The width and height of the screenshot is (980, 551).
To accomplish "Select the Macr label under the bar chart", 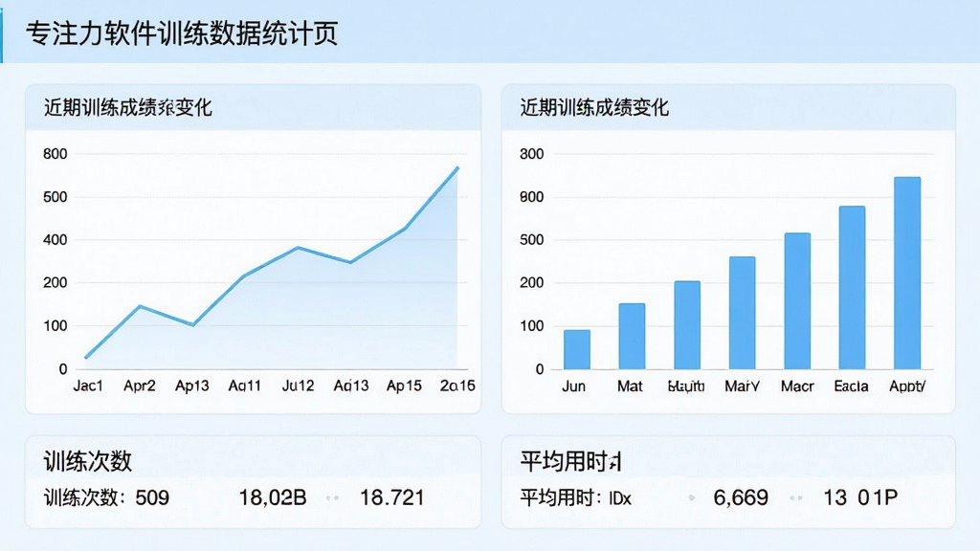I will click(x=797, y=386).
